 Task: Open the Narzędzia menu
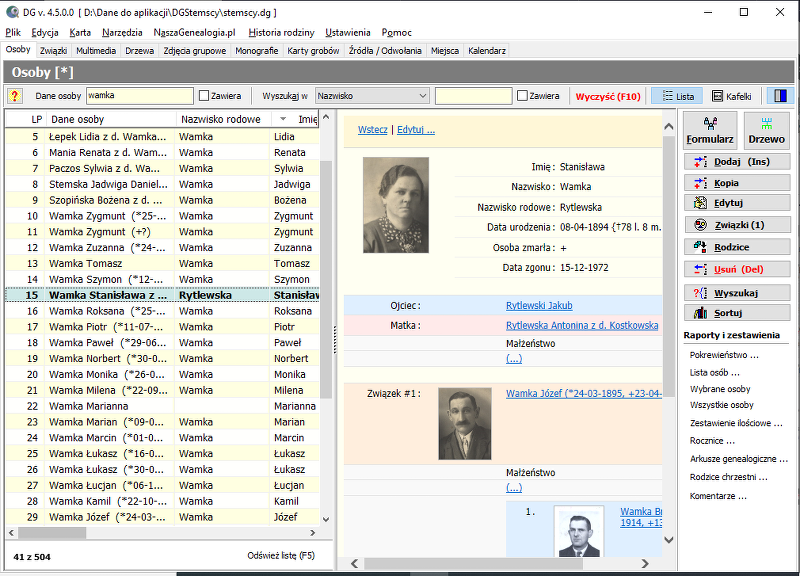[122, 33]
